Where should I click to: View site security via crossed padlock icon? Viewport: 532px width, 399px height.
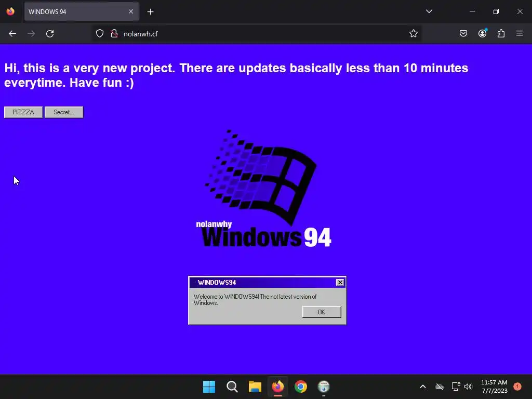114,34
